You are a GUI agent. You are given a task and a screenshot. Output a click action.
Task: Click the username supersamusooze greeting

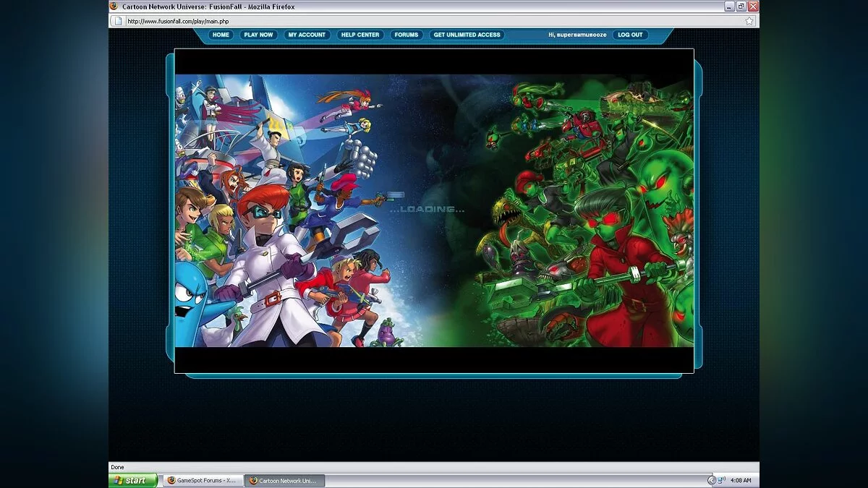click(577, 35)
